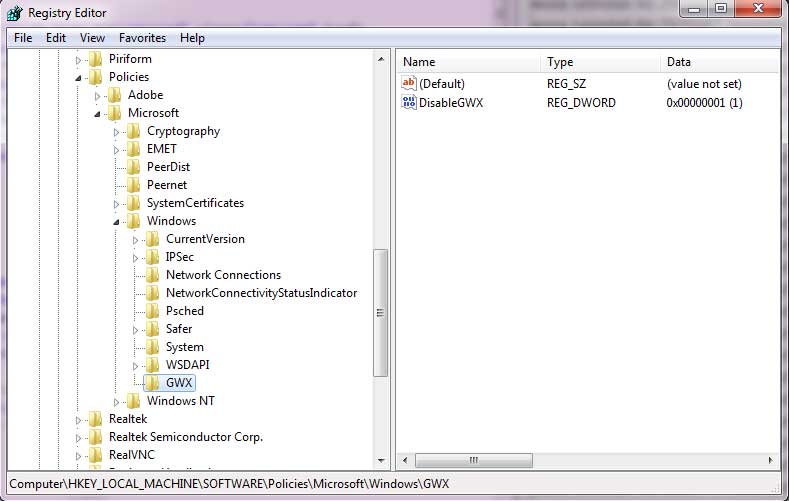Click the PeerDist folder icon
789x501 pixels.
coord(134,168)
